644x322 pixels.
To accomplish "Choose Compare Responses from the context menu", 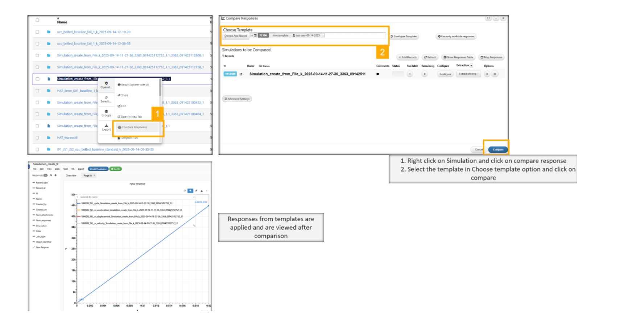I will [x=134, y=127].
